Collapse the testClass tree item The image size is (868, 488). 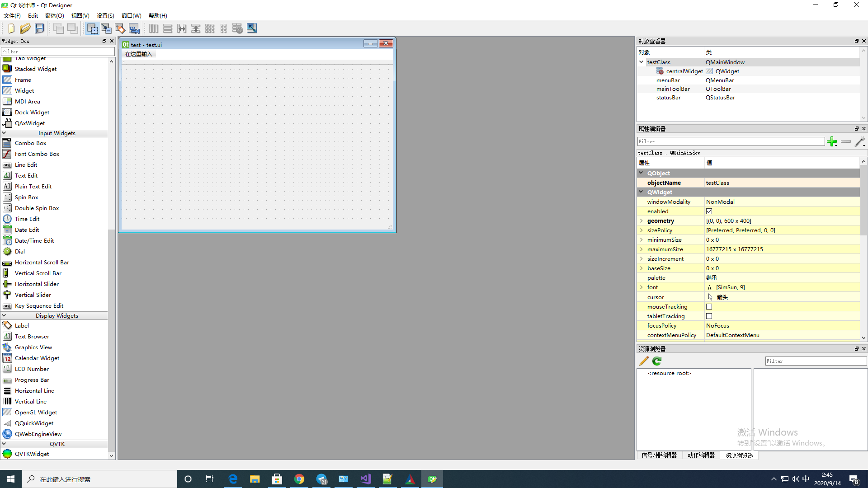point(642,62)
